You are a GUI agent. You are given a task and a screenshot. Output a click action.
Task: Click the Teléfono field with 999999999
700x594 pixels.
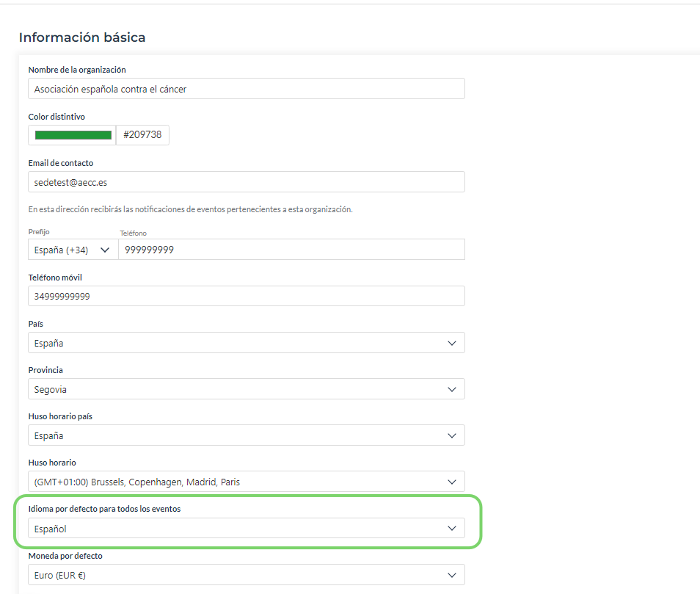[291, 250]
